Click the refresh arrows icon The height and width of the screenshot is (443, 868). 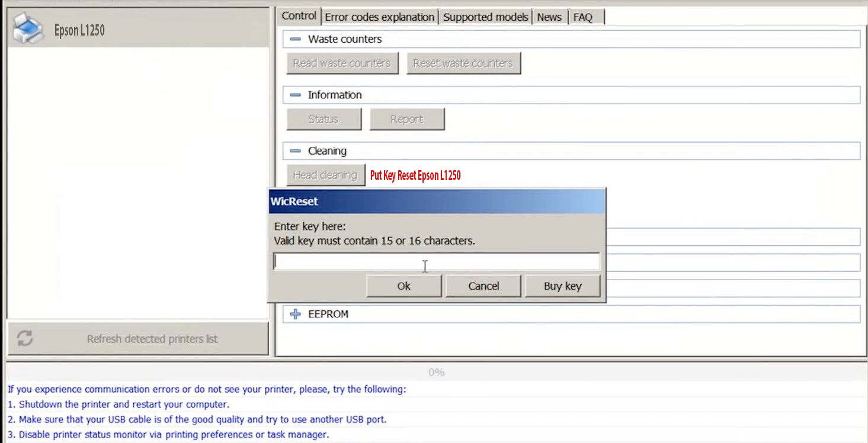pyautogui.click(x=25, y=338)
